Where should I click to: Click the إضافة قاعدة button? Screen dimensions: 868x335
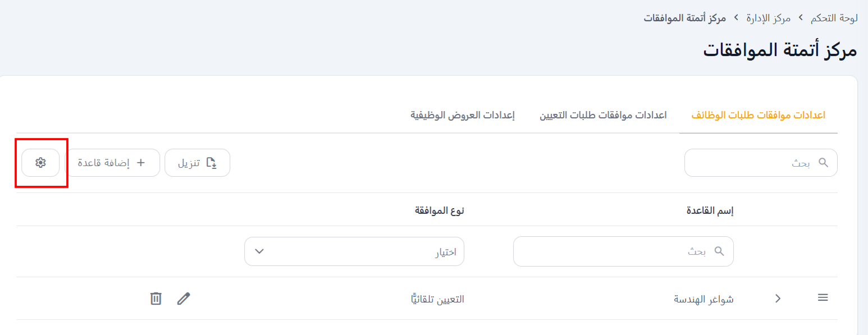pyautogui.click(x=112, y=163)
